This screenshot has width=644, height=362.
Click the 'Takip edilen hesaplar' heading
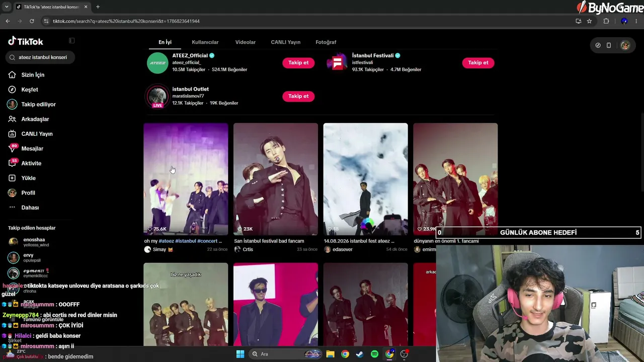(x=32, y=228)
